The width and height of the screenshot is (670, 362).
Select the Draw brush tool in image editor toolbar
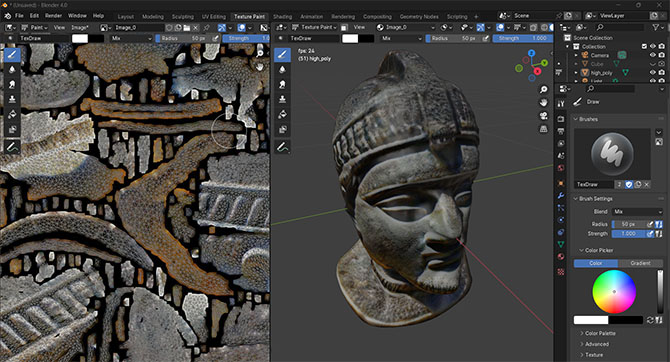pos(12,55)
